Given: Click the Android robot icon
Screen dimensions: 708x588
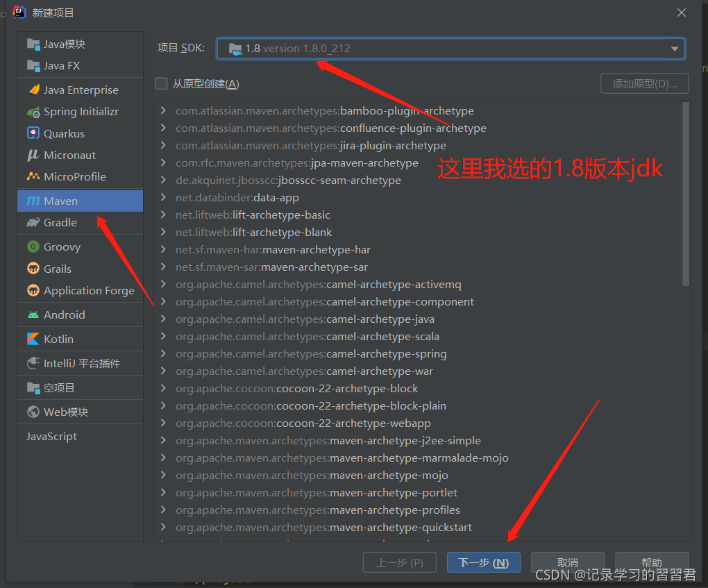Looking at the screenshot, I should coord(33,314).
